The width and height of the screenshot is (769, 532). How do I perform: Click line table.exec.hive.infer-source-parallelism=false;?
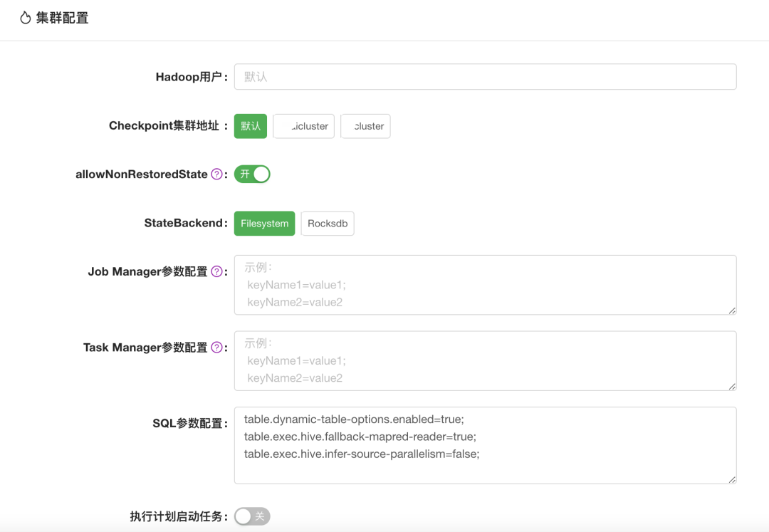point(362,454)
